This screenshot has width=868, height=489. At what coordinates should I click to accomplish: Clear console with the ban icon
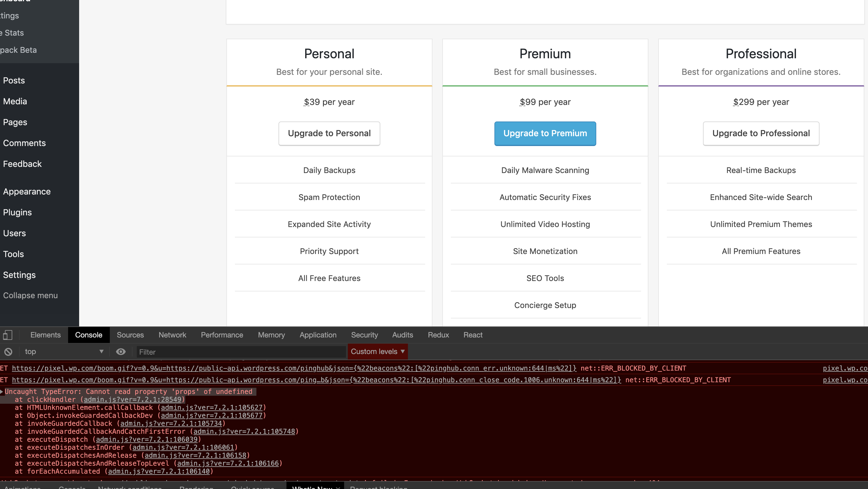pos(8,352)
